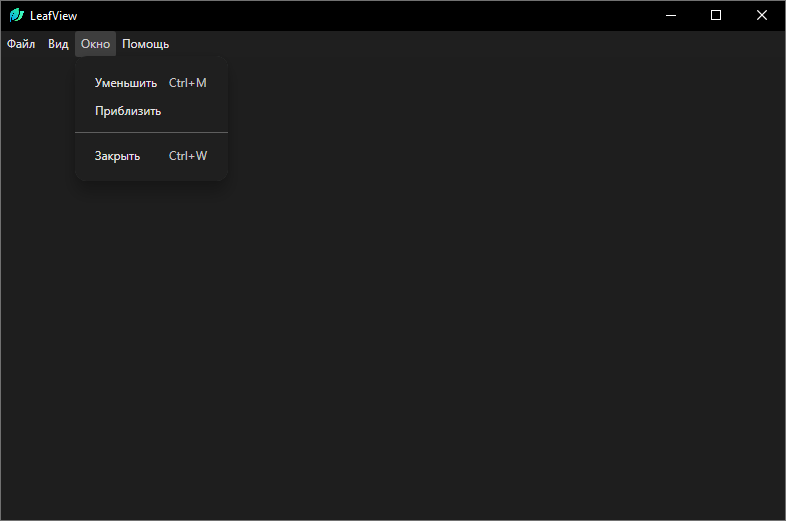Maximize the LeafView window
Screen dimensions: 786x521
(716, 15)
